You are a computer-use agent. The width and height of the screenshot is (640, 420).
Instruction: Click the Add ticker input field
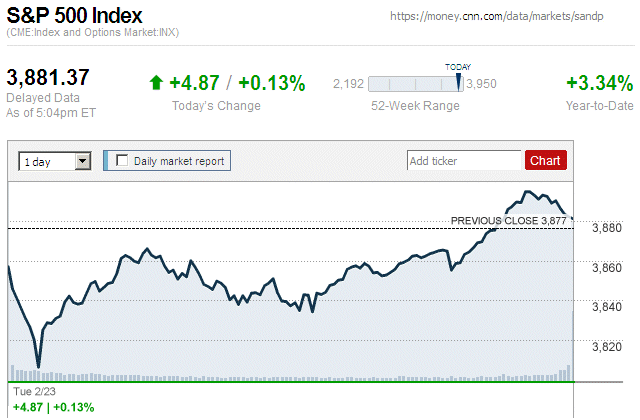point(464,160)
